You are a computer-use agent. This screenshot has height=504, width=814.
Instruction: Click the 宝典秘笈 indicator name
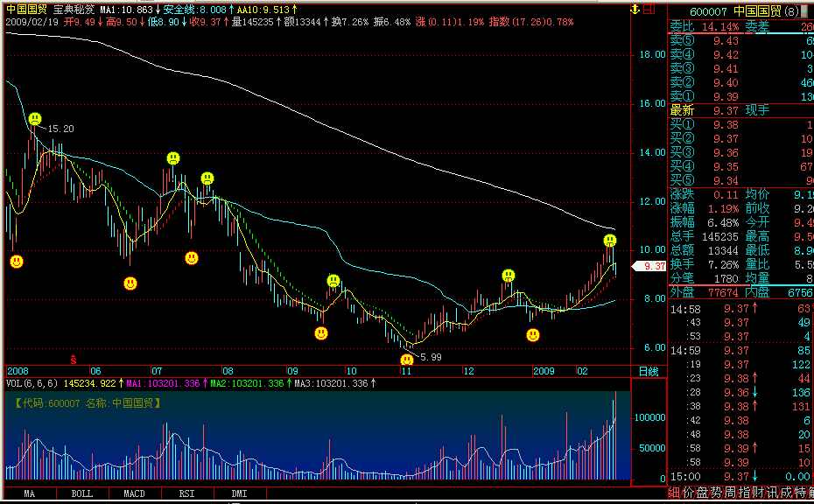click(x=74, y=10)
